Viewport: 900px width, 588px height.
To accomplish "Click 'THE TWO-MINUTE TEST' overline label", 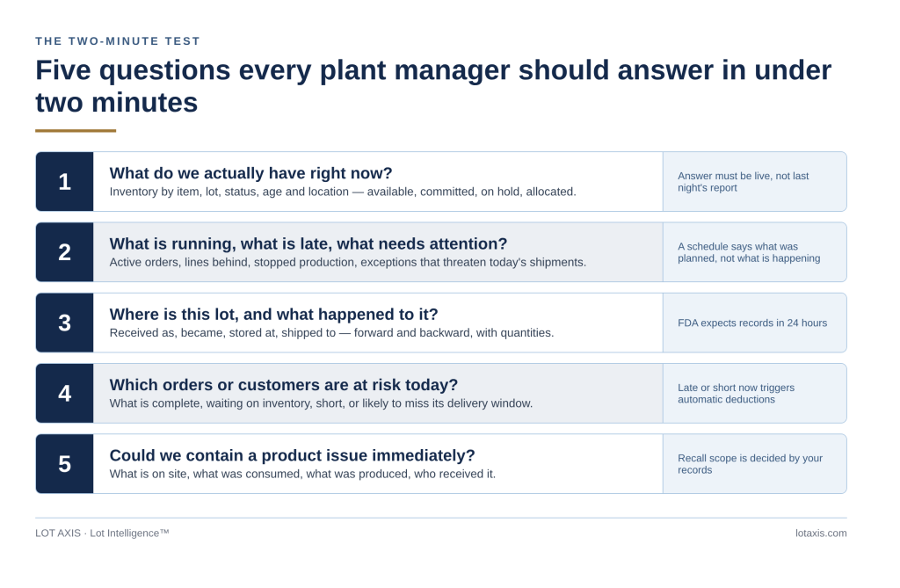I will [x=118, y=41].
